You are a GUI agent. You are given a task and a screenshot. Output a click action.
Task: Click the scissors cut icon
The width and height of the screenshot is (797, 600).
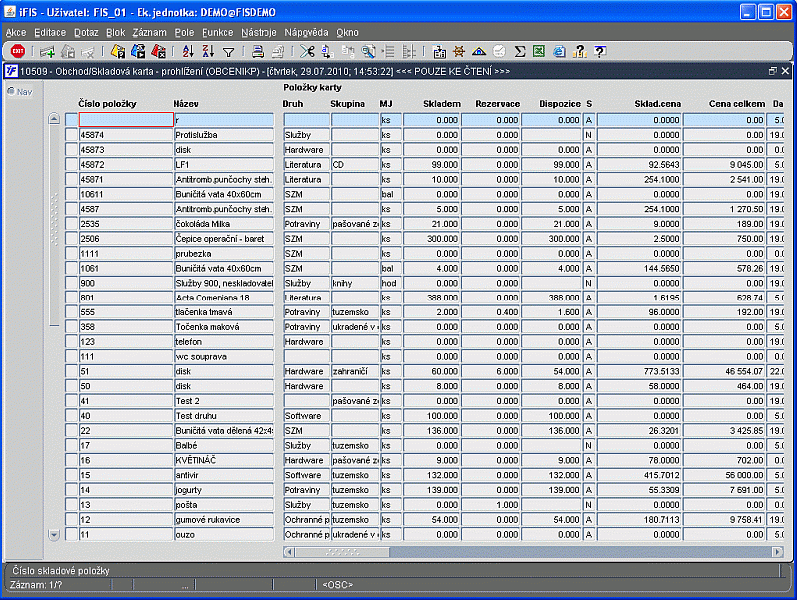(307, 51)
